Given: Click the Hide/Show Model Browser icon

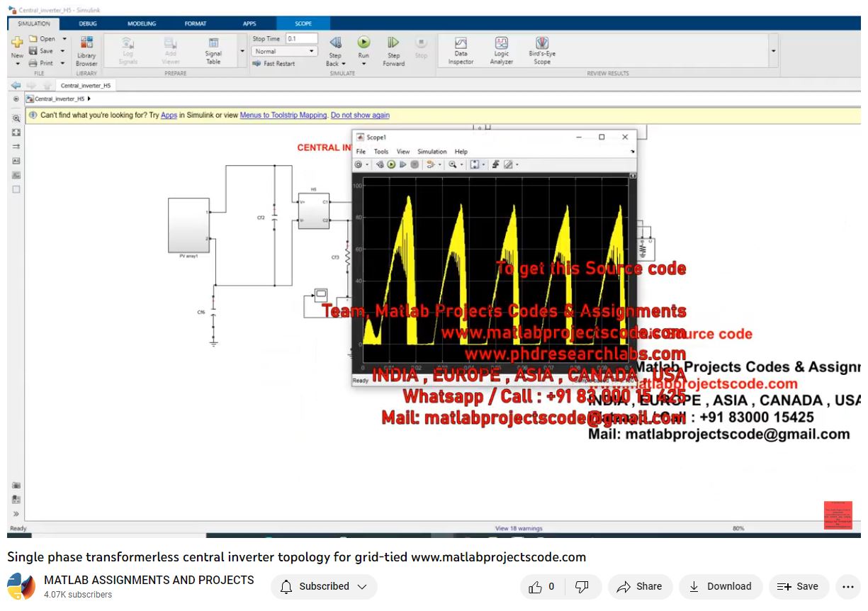Looking at the screenshot, I should (16, 99).
